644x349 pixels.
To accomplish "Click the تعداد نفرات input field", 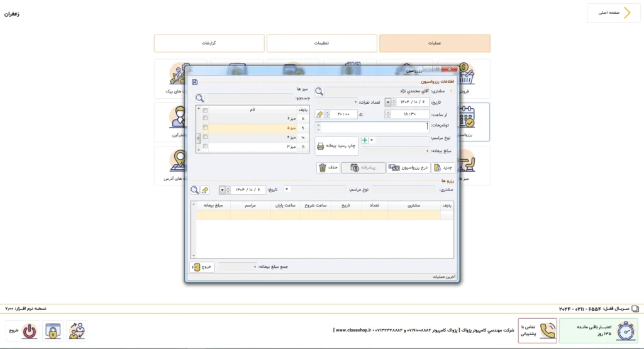I will [x=336, y=102].
